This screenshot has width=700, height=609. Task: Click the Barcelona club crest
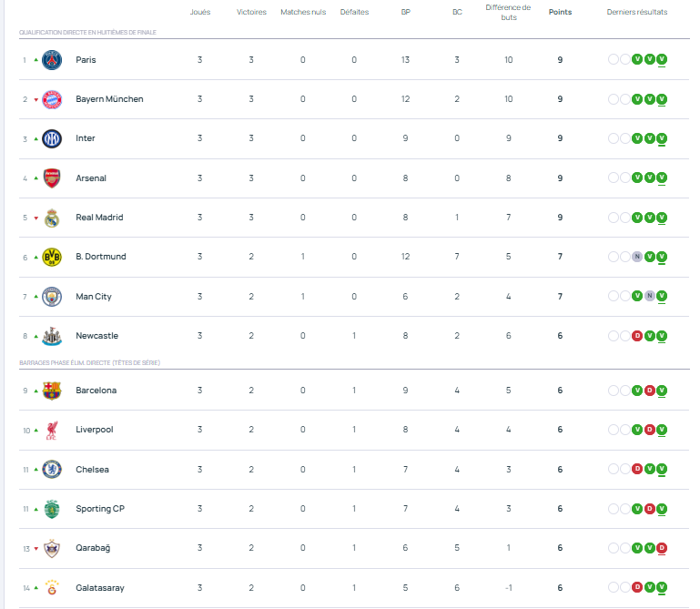click(x=52, y=391)
